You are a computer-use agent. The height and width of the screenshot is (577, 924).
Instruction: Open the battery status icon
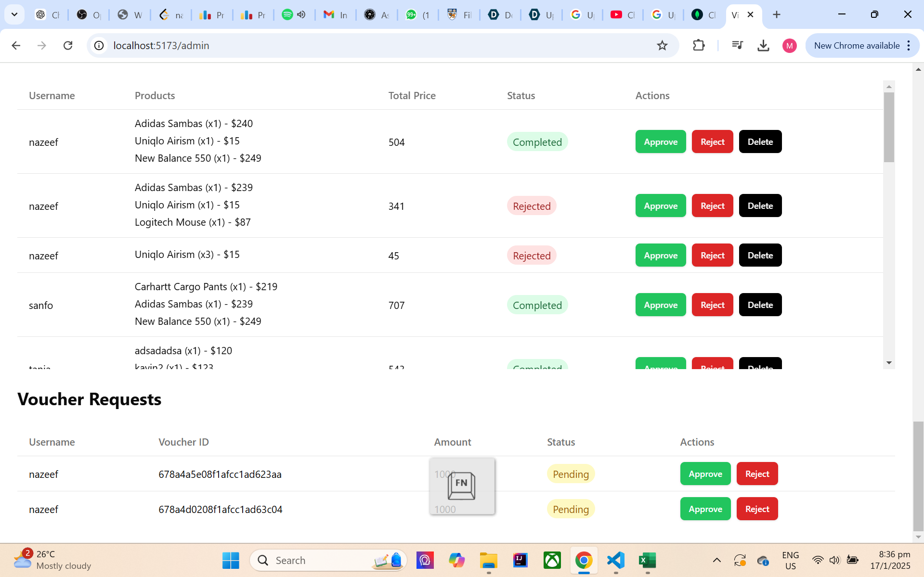click(x=852, y=560)
